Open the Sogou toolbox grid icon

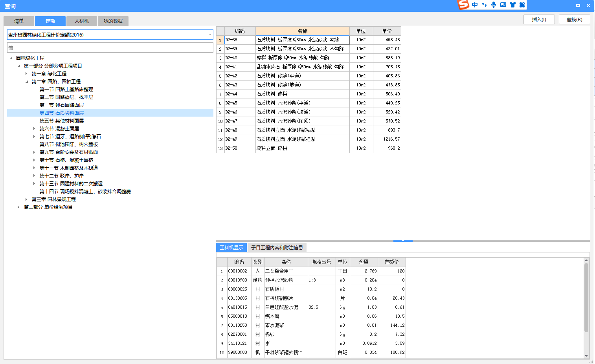click(x=522, y=5)
